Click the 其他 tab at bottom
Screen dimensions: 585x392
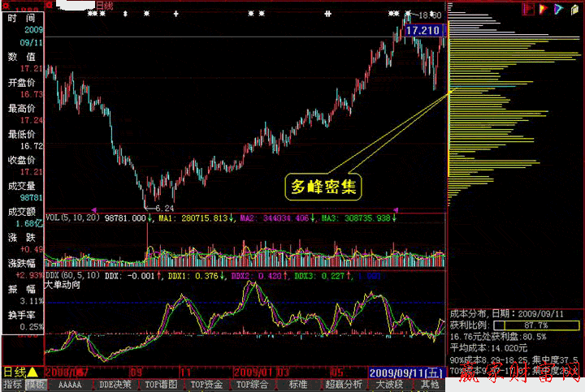point(430,384)
